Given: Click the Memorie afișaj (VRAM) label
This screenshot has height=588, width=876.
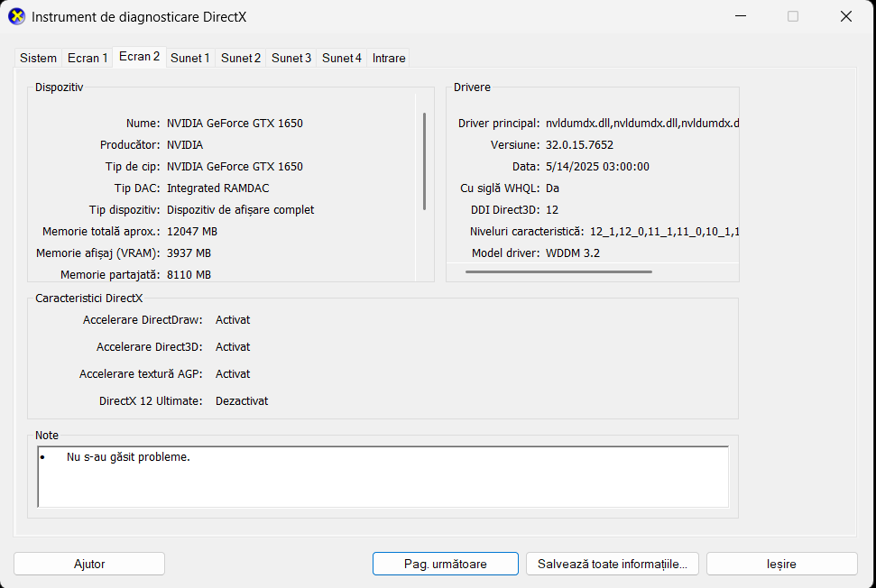Looking at the screenshot, I should 97,253.
